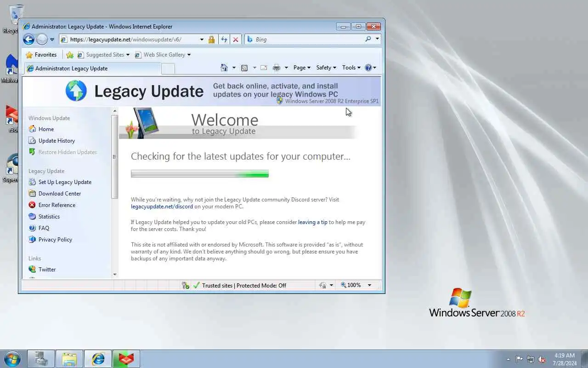The width and height of the screenshot is (588, 368).
Task: Click the network tray icon
Action: point(531,359)
